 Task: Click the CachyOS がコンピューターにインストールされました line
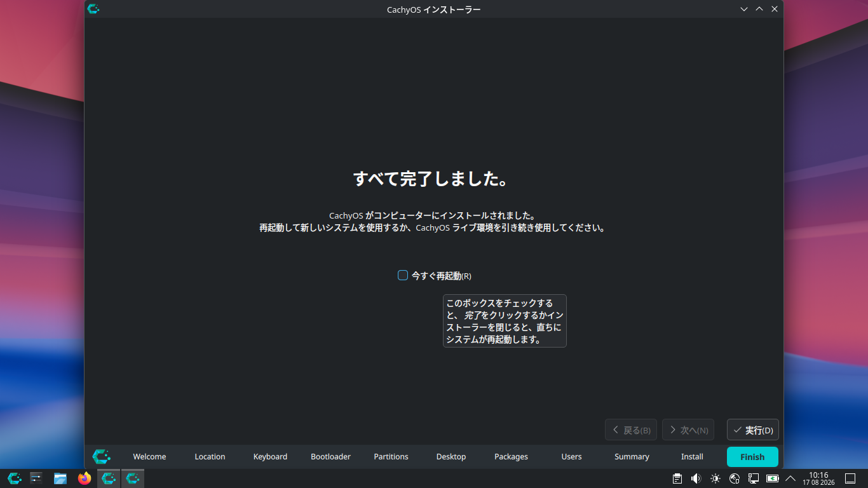point(433,215)
